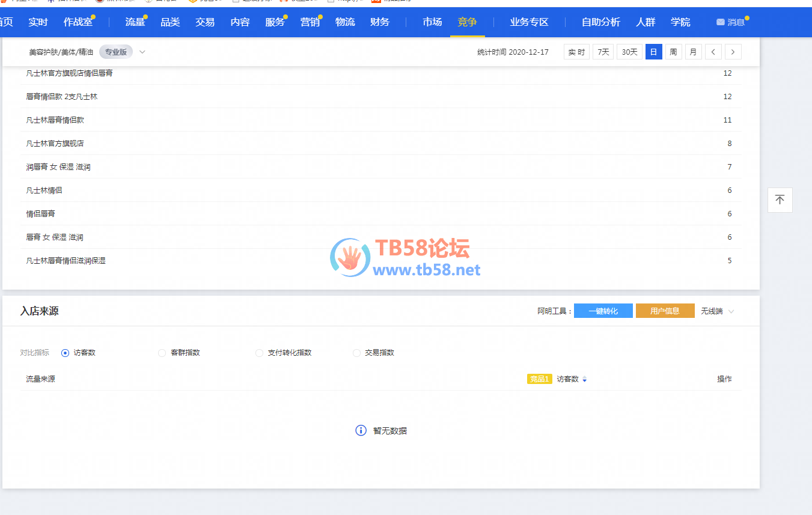This screenshot has width=812, height=515.
Task: Open the 学院 menu
Action: pos(680,22)
